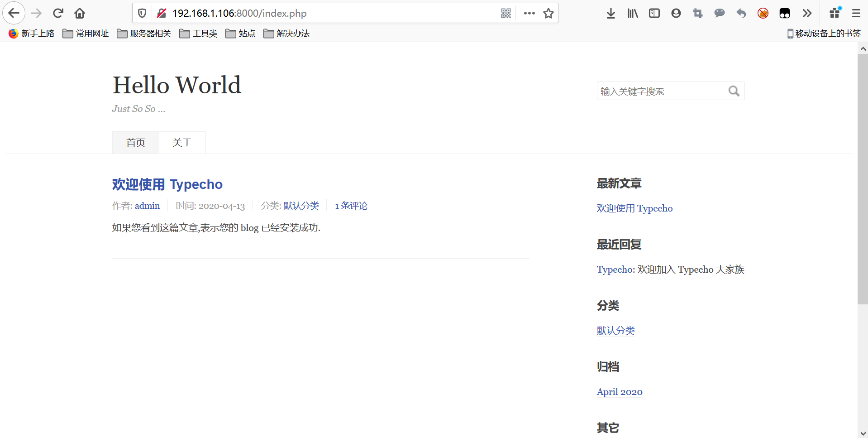Open the browser home page
Screen dimensions: 868x438
point(80,13)
